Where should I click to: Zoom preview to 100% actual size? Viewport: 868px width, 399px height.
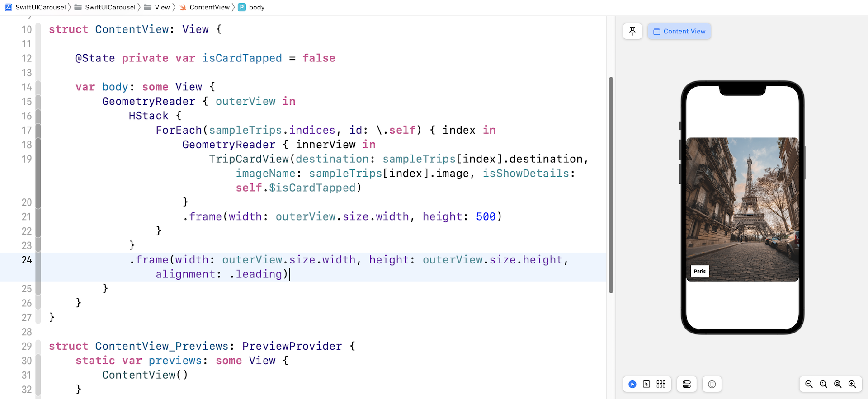click(823, 384)
